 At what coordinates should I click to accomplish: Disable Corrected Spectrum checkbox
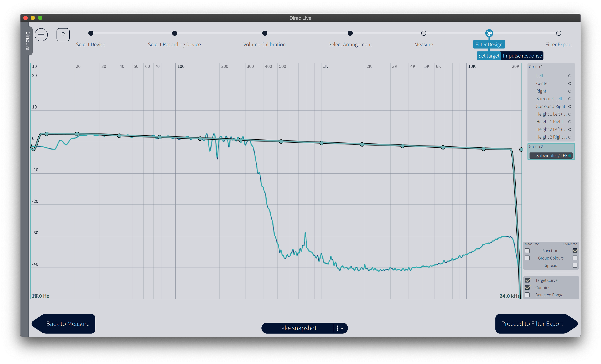pyautogui.click(x=575, y=251)
